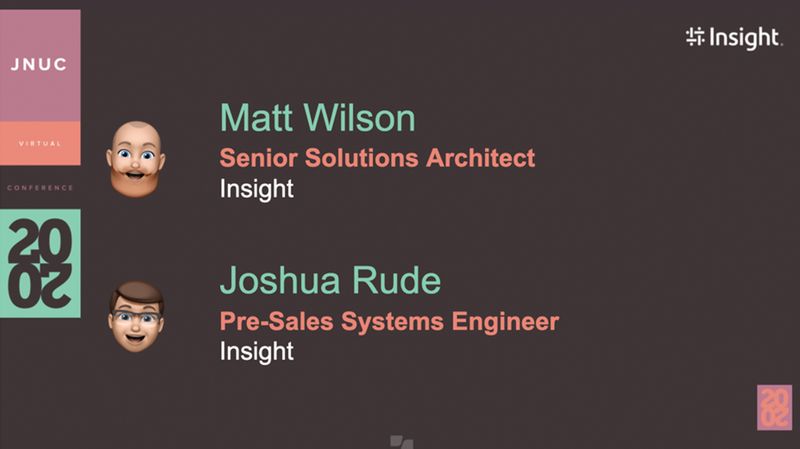Click the small pink 2020 badge
Screen dimensions: 800x449
(x=774, y=408)
